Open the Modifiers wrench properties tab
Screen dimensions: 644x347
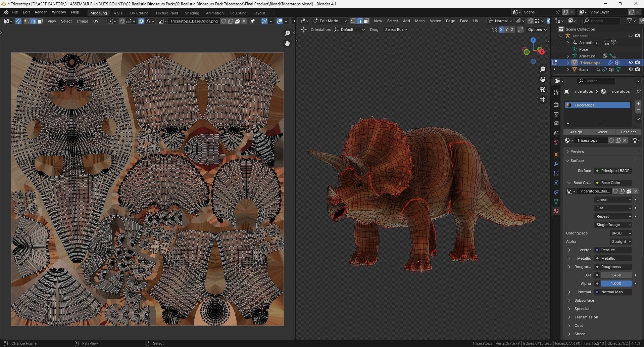coord(556,164)
